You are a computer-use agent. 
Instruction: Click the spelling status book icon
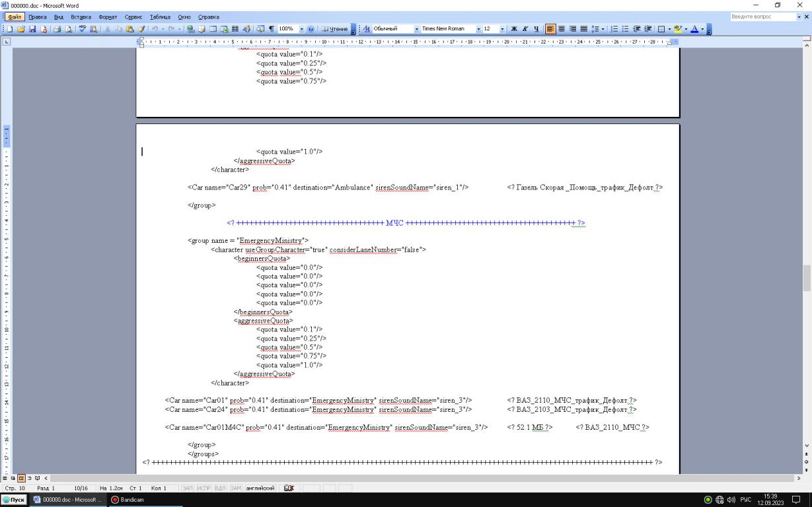click(x=287, y=488)
